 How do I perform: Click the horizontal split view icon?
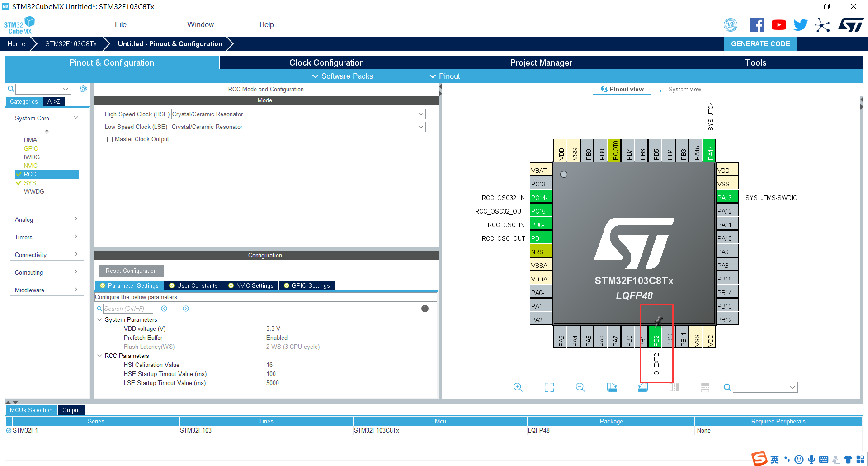[x=705, y=387]
